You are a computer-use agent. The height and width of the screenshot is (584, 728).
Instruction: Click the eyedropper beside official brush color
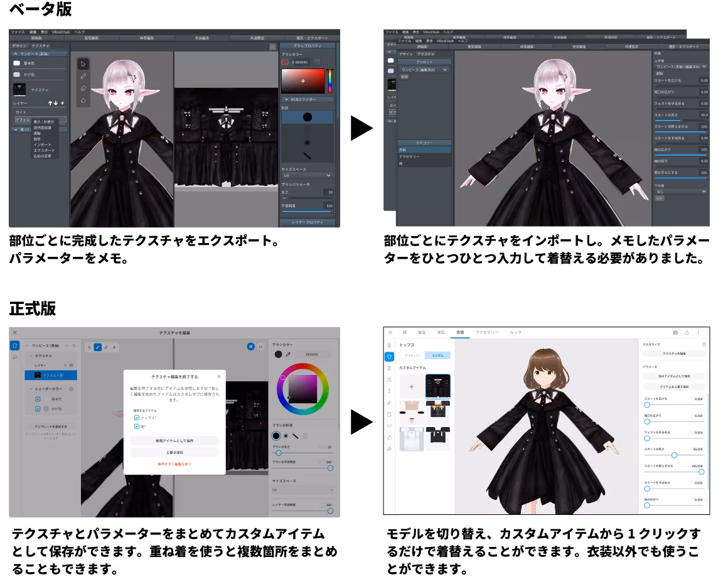tap(288, 354)
